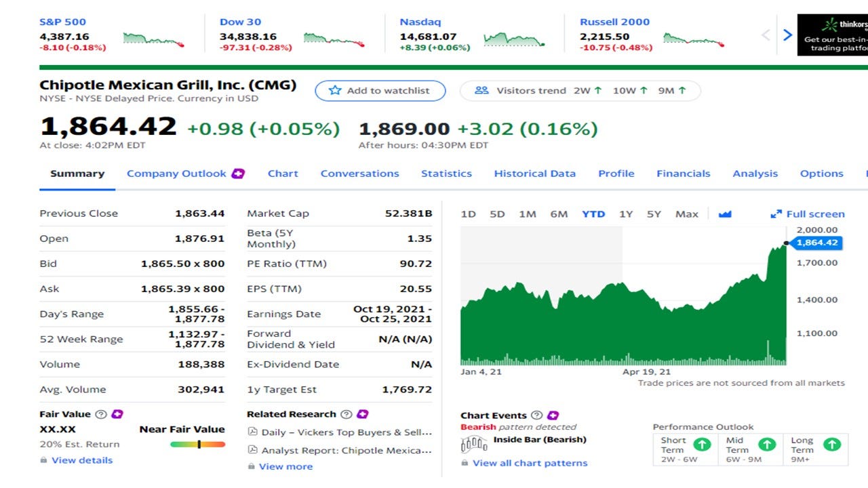Open the Profile tab

(616, 174)
